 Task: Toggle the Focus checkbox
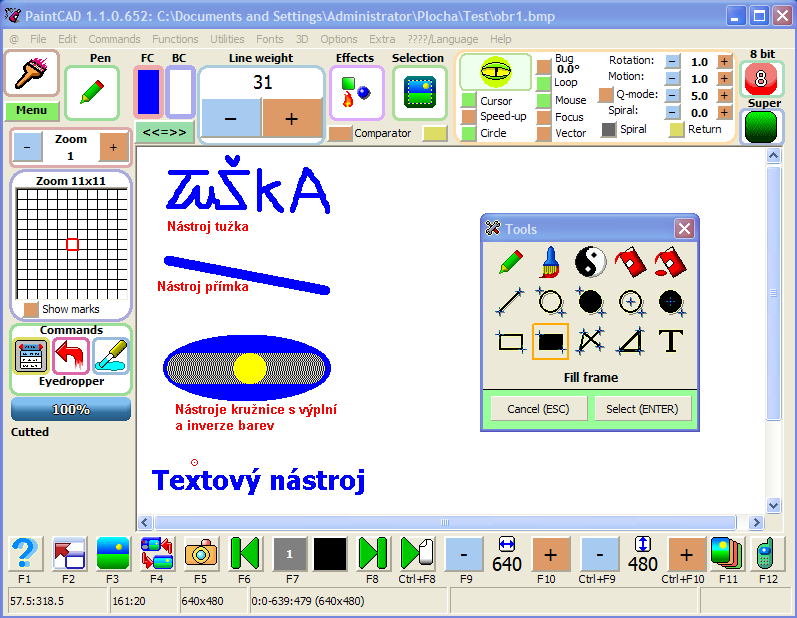click(x=544, y=117)
